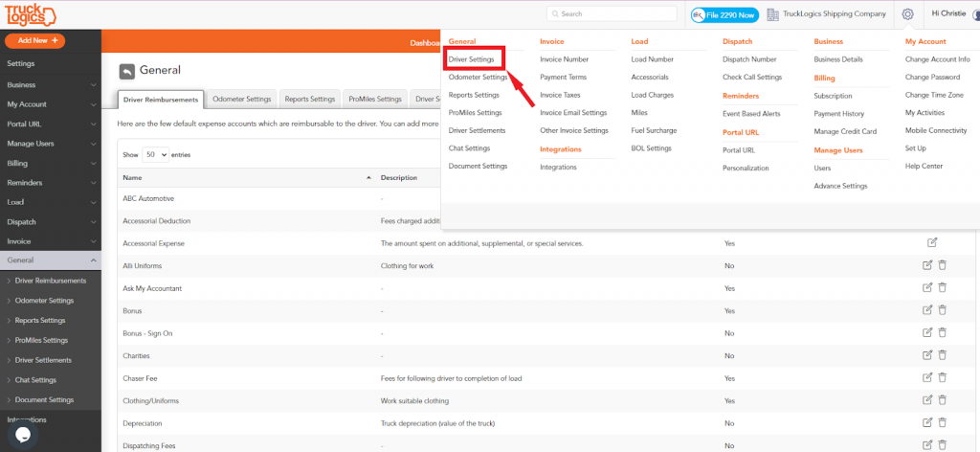This screenshot has width=980, height=452.
Task: Open Integrations in the settings menu
Action: coord(558,168)
